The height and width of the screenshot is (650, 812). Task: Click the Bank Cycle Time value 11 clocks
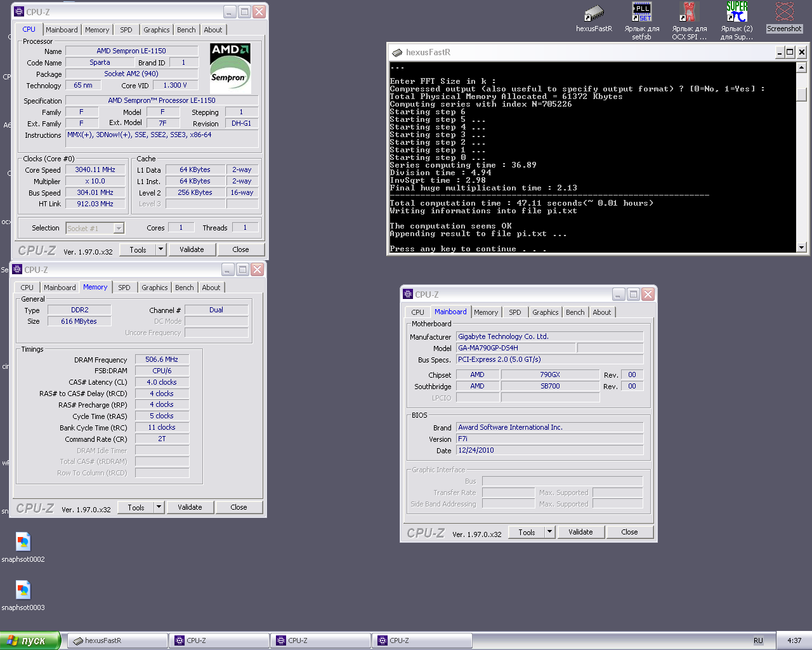[x=162, y=427]
